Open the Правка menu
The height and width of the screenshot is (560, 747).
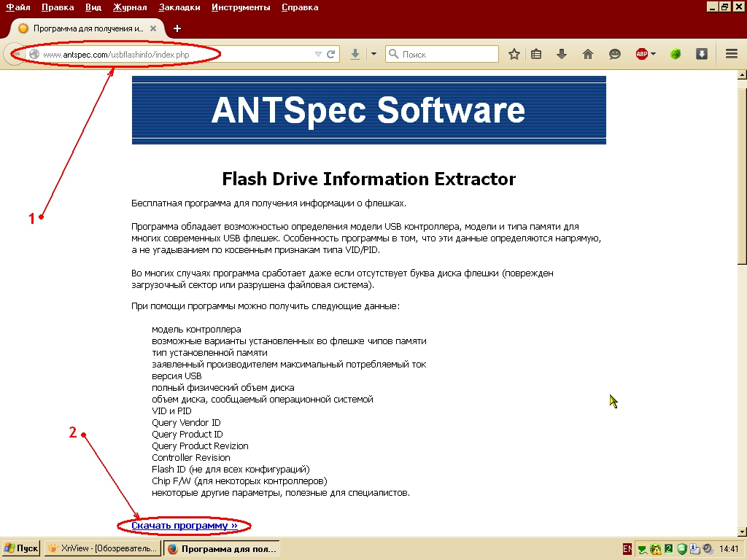click(58, 7)
